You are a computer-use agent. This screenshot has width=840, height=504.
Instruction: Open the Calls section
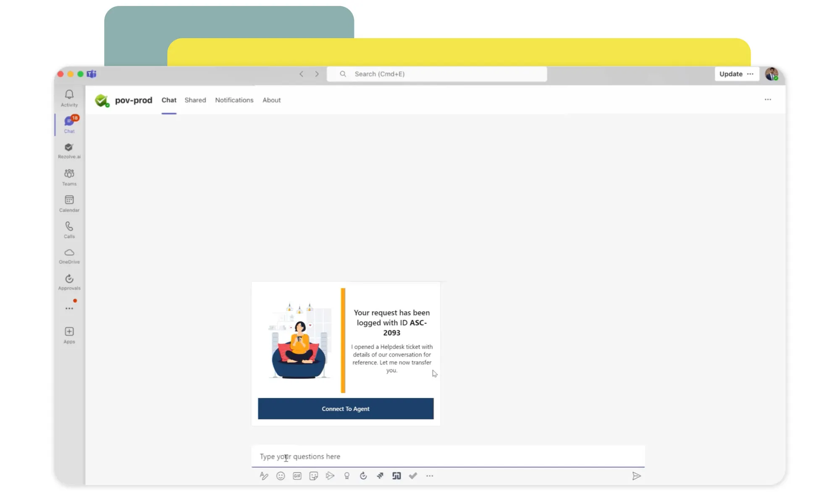pyautogui.click(x=69, y=230)
